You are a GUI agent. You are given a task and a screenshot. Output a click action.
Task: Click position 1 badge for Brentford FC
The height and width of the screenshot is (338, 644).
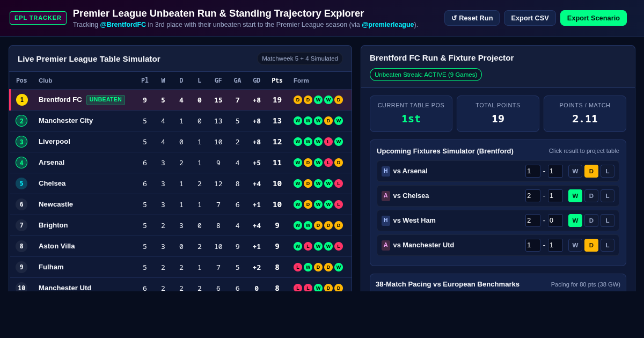[22, 100]
